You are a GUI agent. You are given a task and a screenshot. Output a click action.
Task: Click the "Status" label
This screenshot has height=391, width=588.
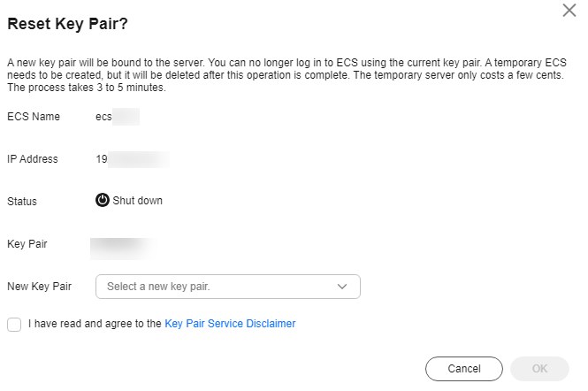[x=22, y=202]
